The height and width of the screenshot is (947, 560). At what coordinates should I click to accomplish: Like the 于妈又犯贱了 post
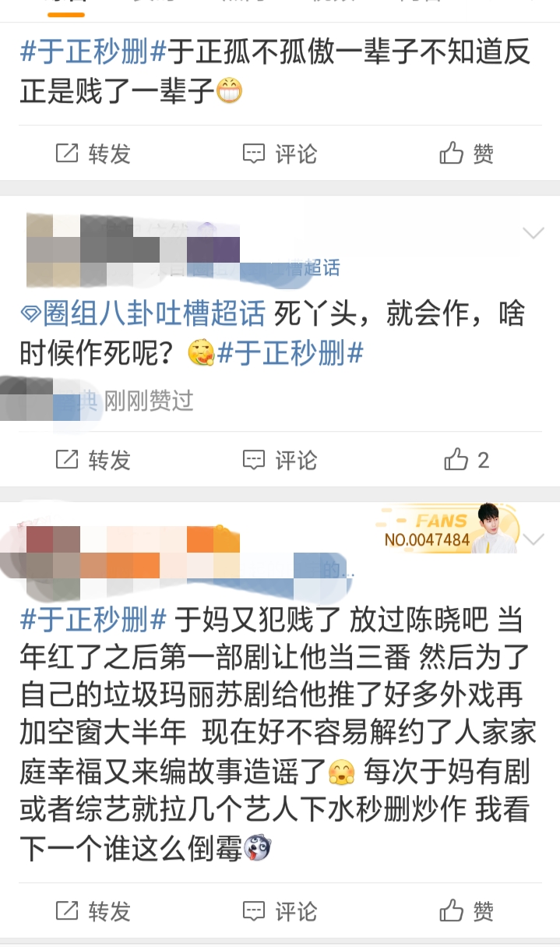(467, 910)
